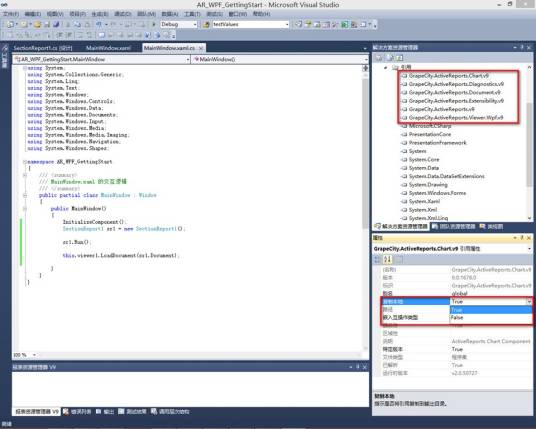This screenshot has height=429, width=536.
Task: Collapse the namespace AR_WPF_GettingStart block
Action: coord(25,162)
